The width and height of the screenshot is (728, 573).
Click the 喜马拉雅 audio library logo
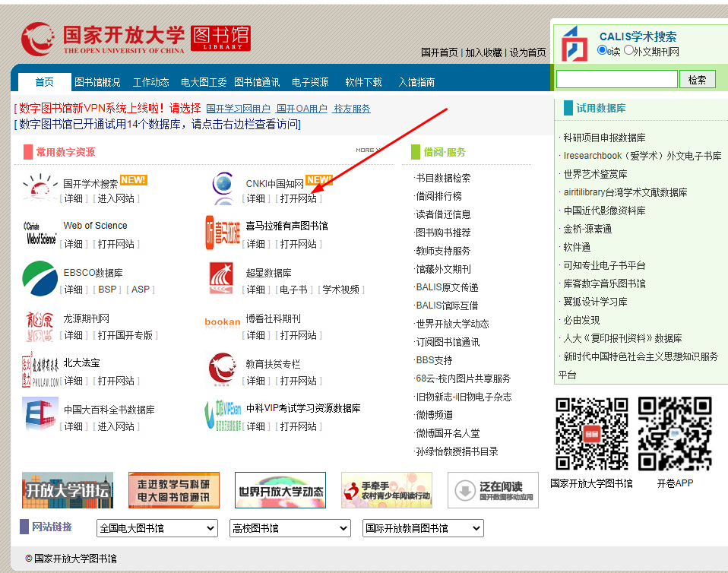click(x=223, y=233)
